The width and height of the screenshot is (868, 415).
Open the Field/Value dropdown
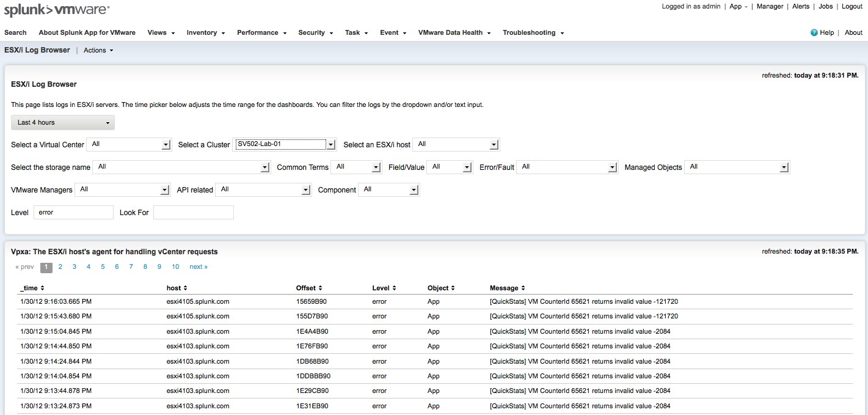point(450,167)
